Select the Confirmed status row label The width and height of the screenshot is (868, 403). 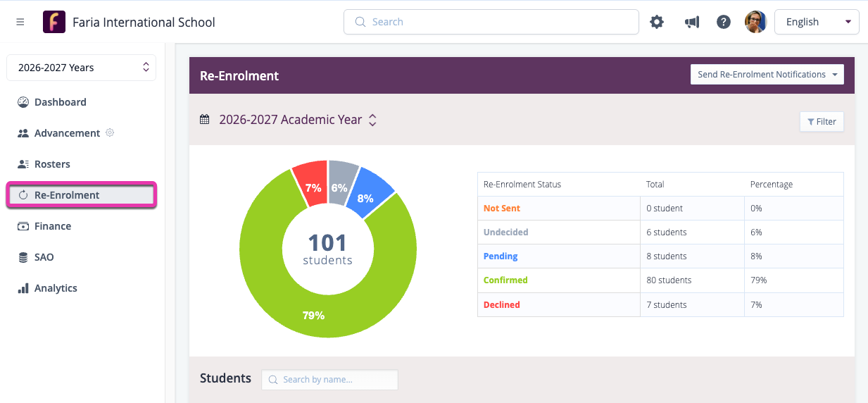point(505,280)
